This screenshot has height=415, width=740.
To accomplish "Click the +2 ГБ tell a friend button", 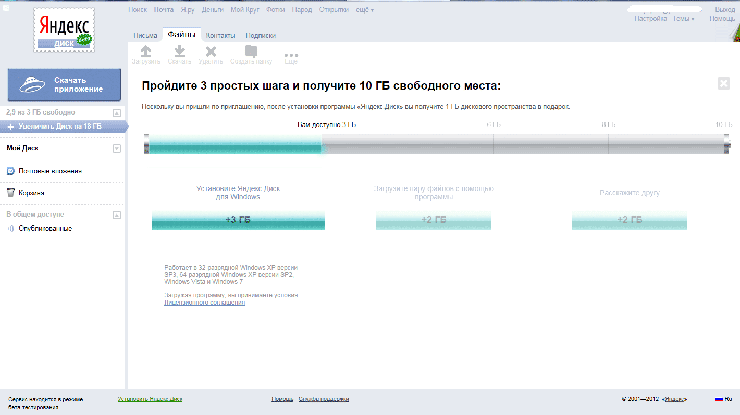I will (x=630, y=220).
